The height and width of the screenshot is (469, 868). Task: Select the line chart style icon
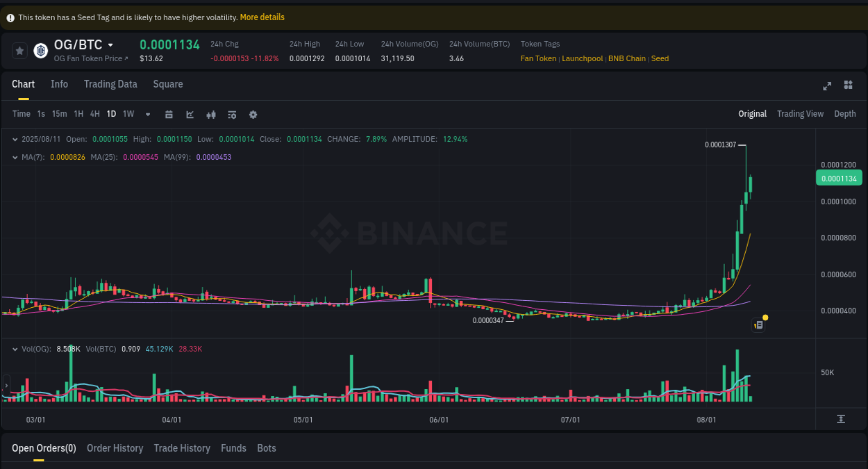(190, 114)
